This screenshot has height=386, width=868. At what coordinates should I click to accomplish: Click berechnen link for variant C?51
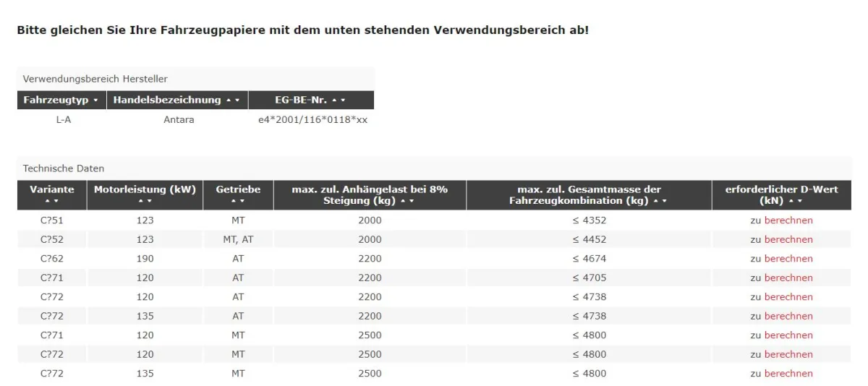click(788, 220)
